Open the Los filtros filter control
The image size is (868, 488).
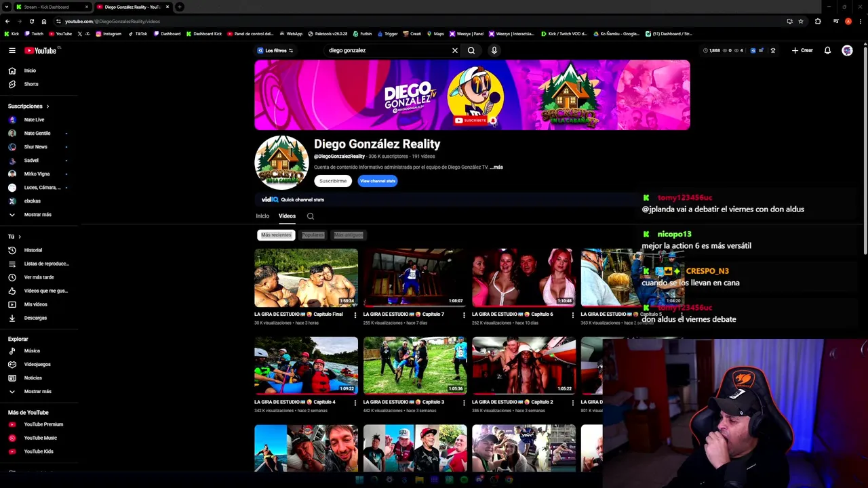275,50
